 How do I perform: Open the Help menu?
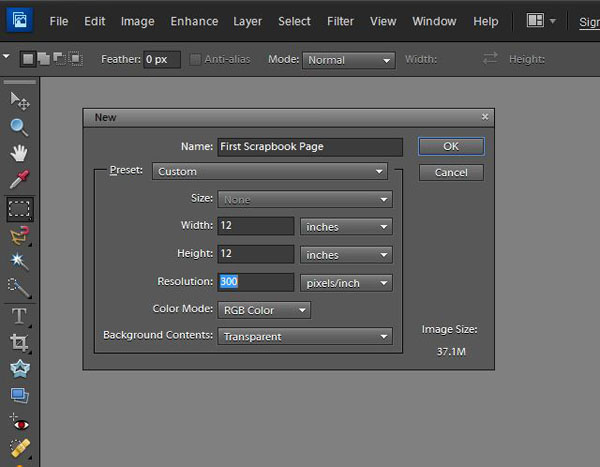point(485,21)
